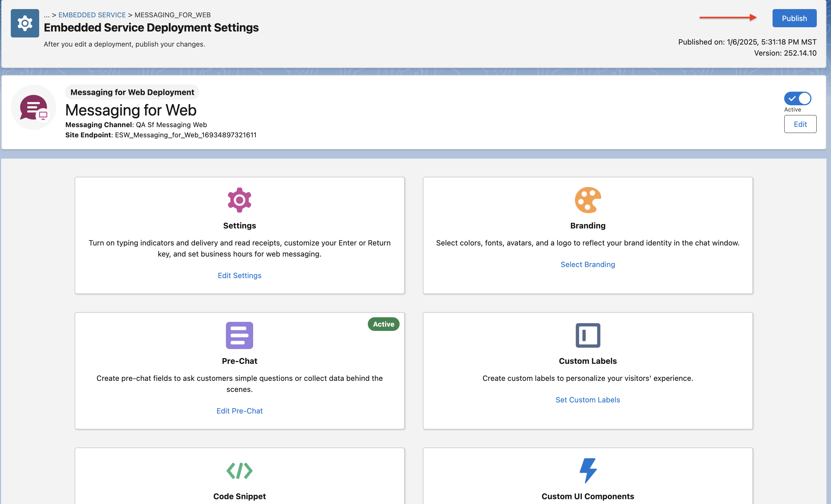Click the blue lightning Custom UI Components icon
831x504 pixels.
coord(588,471)
